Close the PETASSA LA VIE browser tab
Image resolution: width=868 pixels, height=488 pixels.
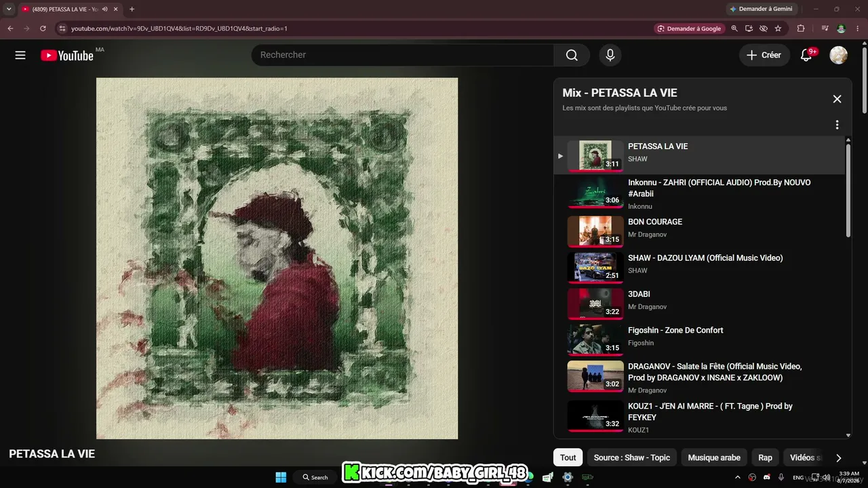116,9
